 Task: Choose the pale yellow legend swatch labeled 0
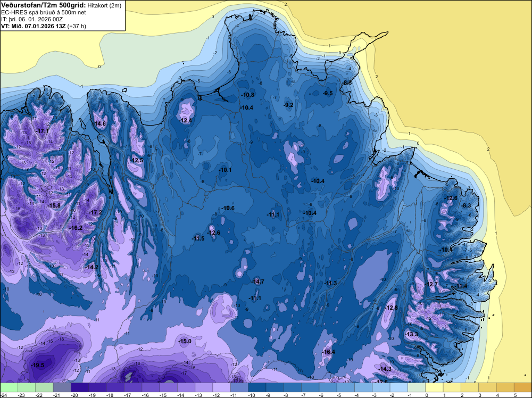434,388
